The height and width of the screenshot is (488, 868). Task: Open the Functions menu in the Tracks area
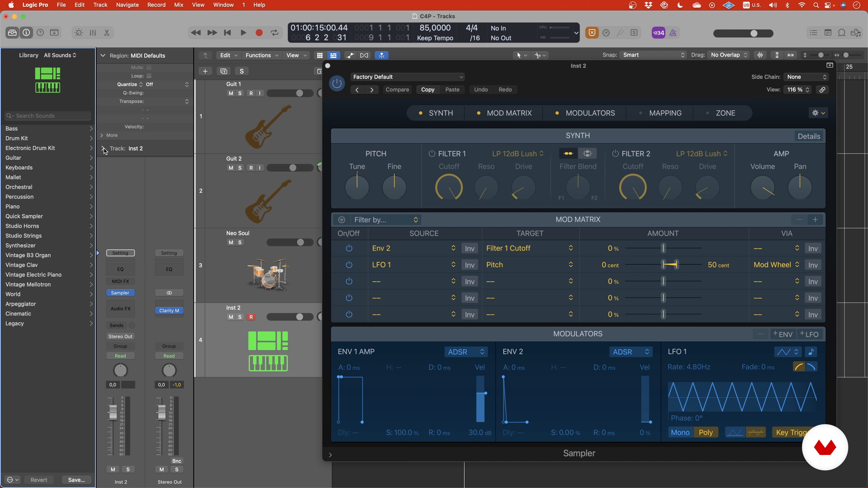(x=262, y=55)
